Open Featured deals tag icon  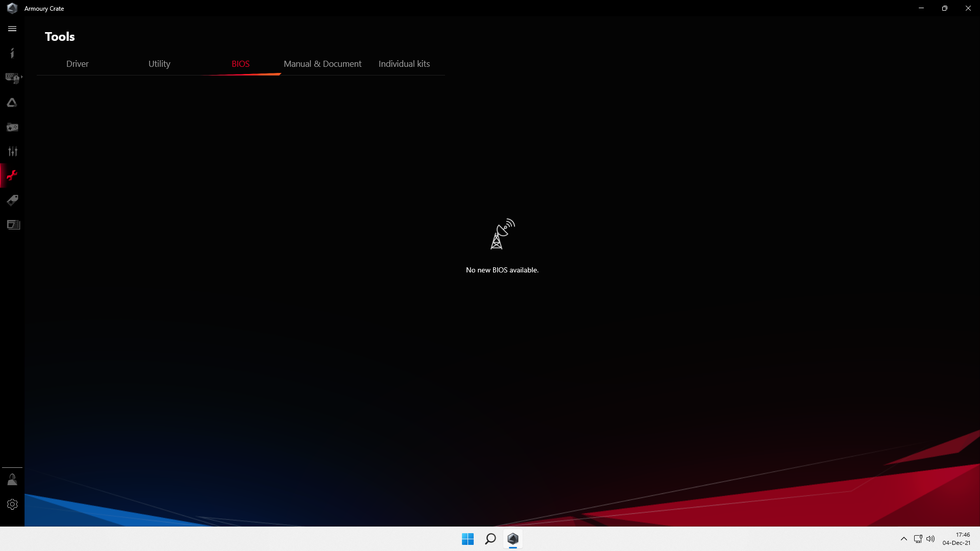tap(12, 200)
